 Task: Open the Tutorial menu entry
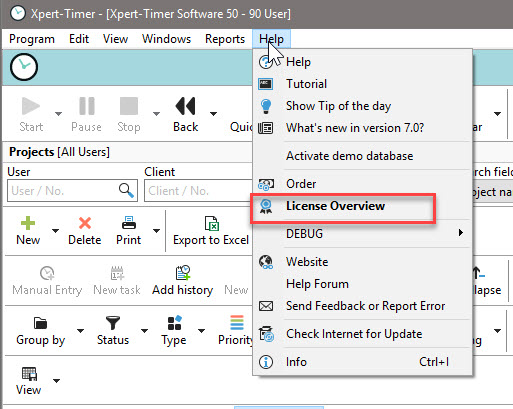362,84
